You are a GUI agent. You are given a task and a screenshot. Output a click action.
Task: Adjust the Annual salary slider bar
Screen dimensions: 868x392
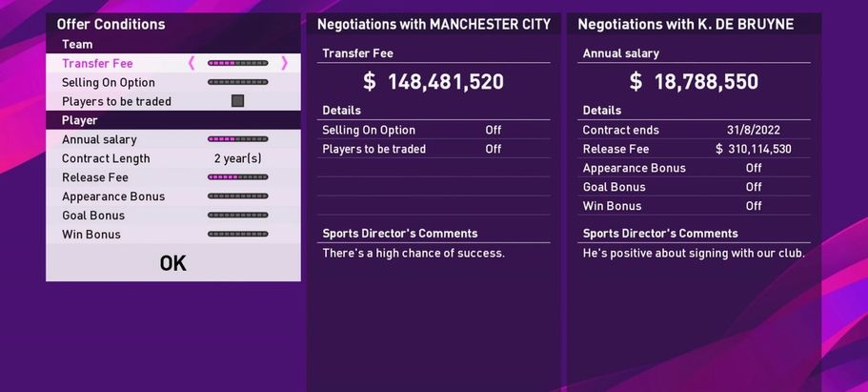point(237,139)
